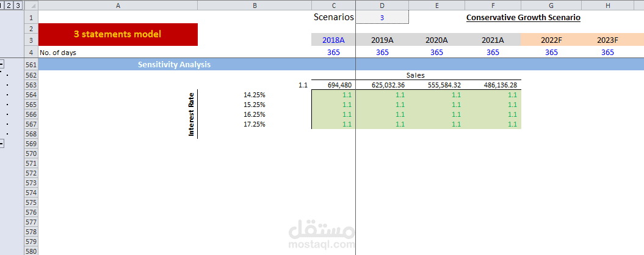The height and width of the screenshot is (255, 644).
Task: Click the Sales label cell
Action: pos(416,75)
